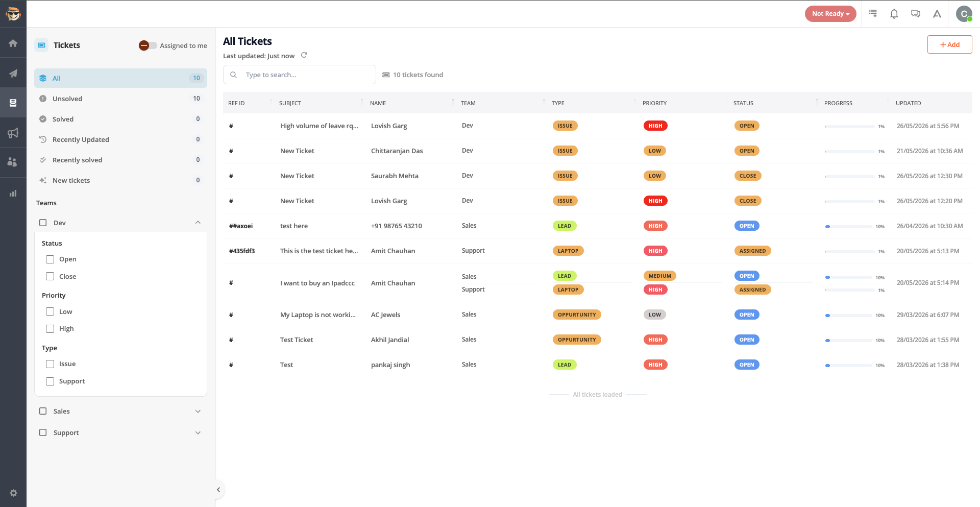The image size is (980, 507).
Task: Check the Low priority checkbox
Action: coord(50,311)
